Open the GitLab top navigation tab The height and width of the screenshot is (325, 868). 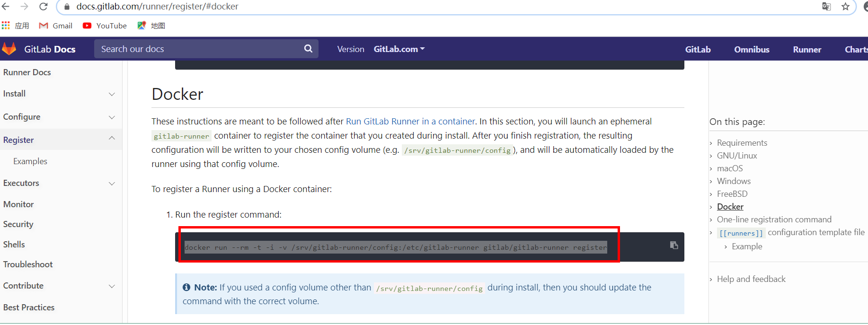(698, 50)
